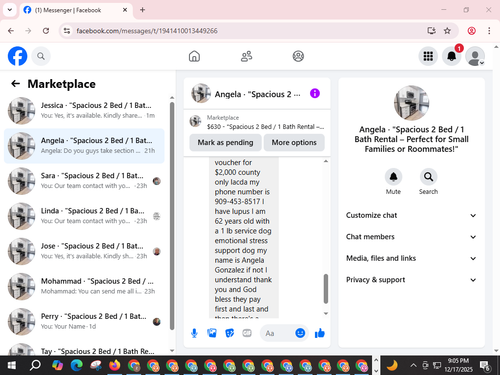Expand Media, files and links section
The height and width of the screenshot is (375, 500).
[x=411, y=258]
